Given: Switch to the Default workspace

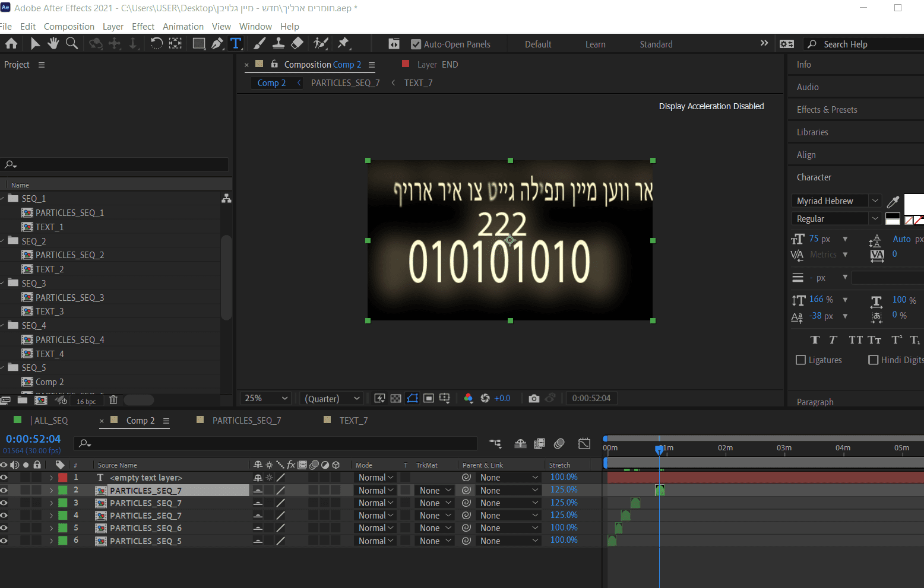Looking at the screenshot, I should [x=538, y=45].
